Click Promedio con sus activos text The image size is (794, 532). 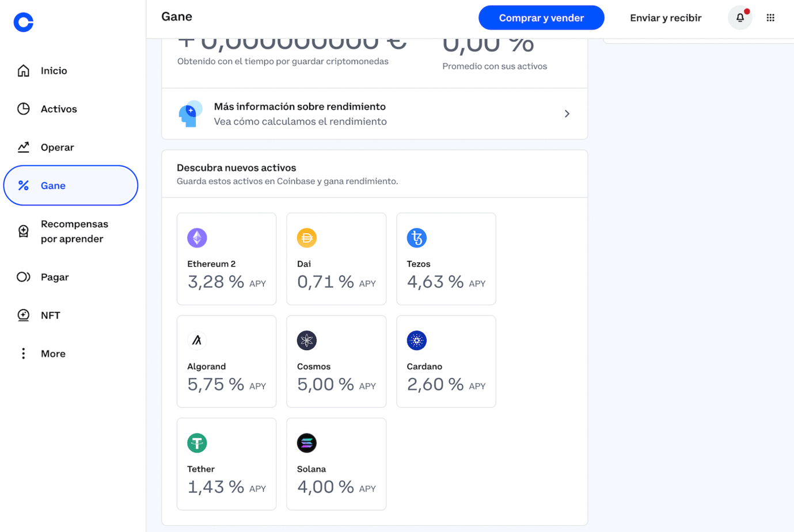[495, 66]
